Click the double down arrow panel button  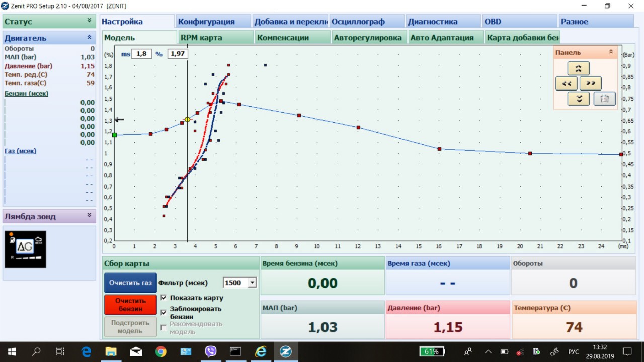(x=578, y=99)
